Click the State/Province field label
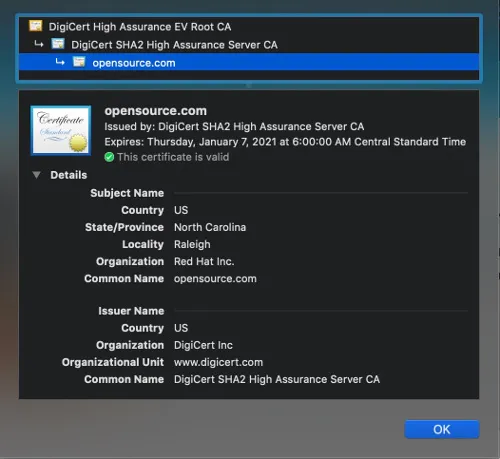 point(124,227)
